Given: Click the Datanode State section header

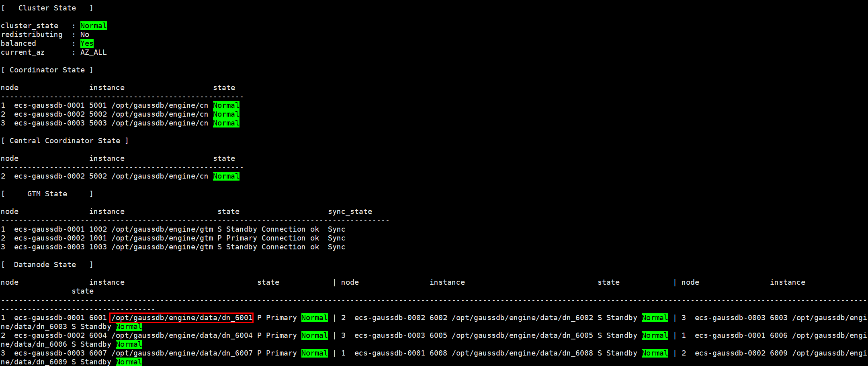Looking at the screenshot, I should tap(47, 265).
